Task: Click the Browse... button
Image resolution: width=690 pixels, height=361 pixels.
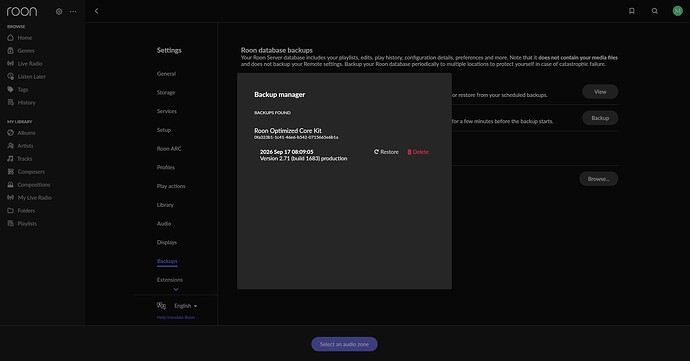Action: (x=598, y=179)
